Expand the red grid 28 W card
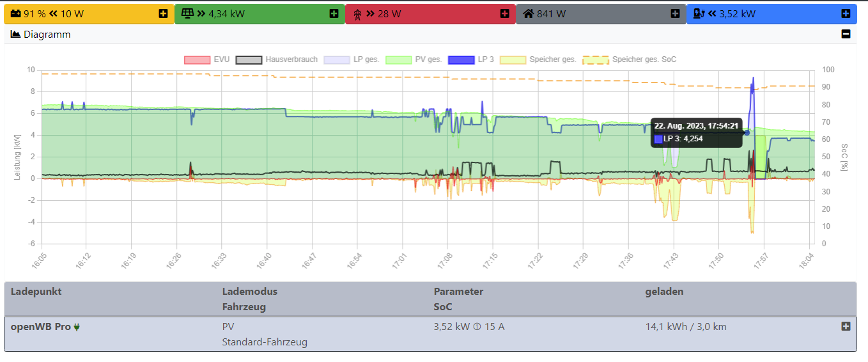 coord(504,13)
